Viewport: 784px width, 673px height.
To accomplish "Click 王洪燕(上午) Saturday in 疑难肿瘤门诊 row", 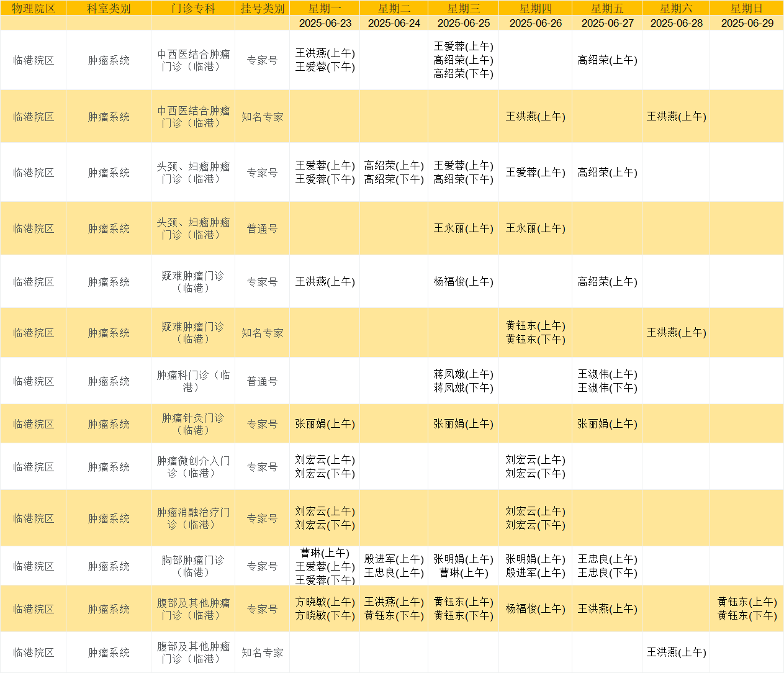I will click(676, 333).
